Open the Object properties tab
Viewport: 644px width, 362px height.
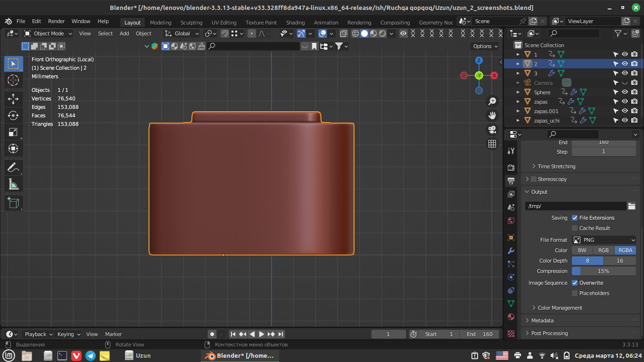511,238
